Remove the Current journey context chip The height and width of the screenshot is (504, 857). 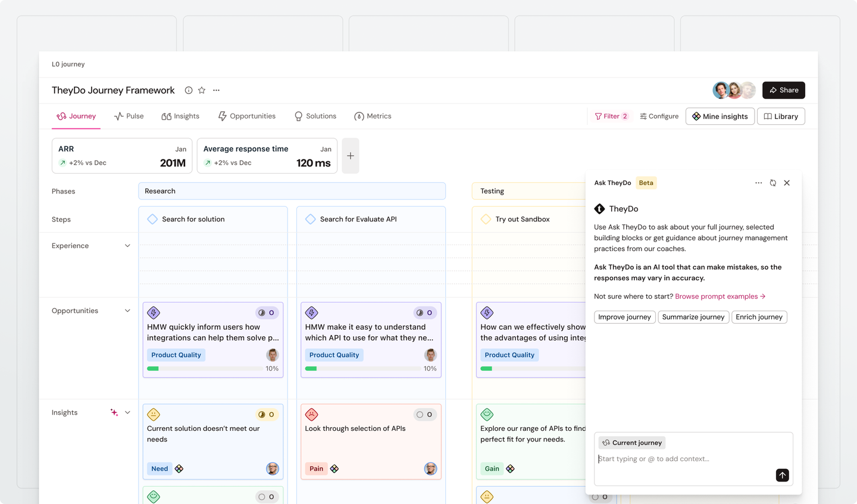click(631, 442)
